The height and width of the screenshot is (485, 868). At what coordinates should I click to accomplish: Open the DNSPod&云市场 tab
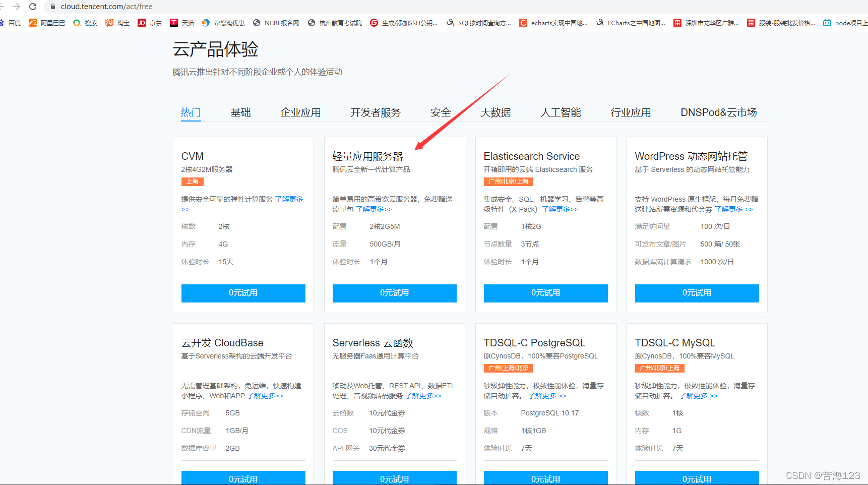pyautogui.click(x=719, y=112)
